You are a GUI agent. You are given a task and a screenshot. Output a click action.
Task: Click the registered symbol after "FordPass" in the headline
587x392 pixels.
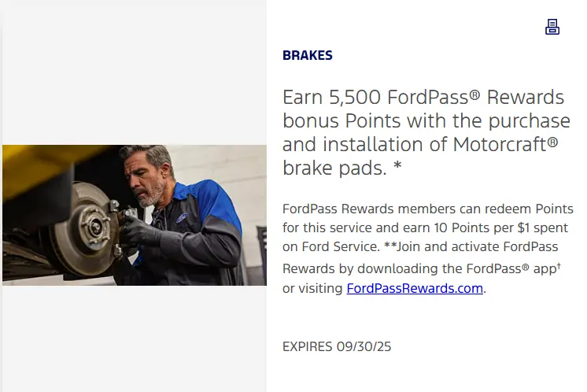point(474,94)
